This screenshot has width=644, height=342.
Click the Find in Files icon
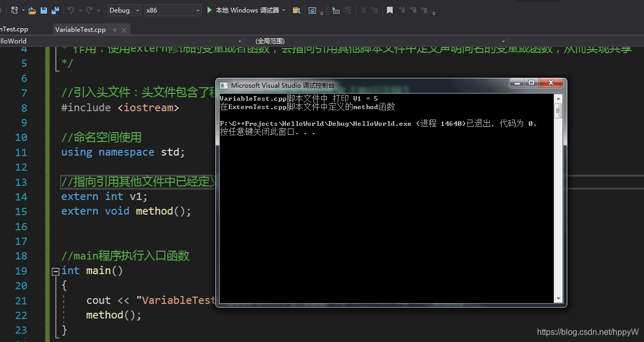click(x=297, y=10)
